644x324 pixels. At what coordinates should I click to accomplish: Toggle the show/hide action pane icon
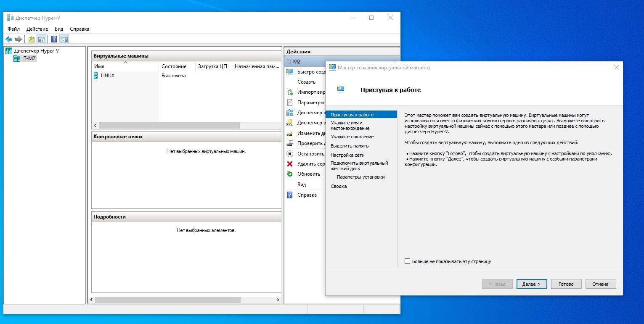pos(64,40)
